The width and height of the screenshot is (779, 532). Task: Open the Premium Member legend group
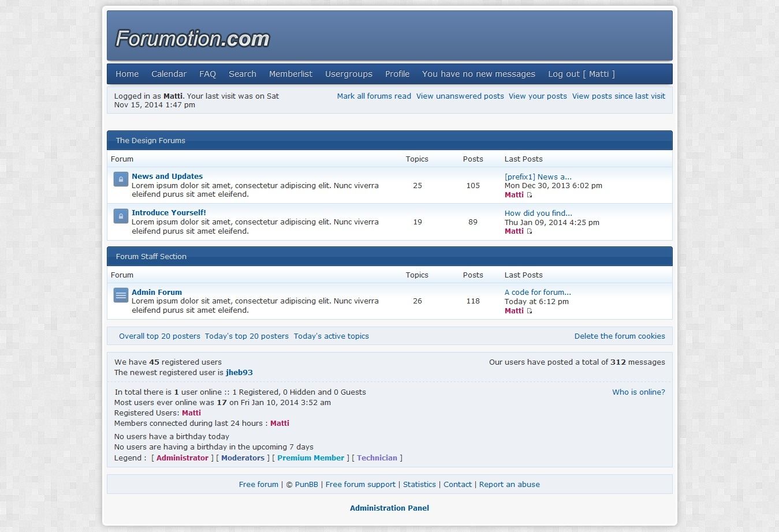pyautogui.click(x=311, y=458)
